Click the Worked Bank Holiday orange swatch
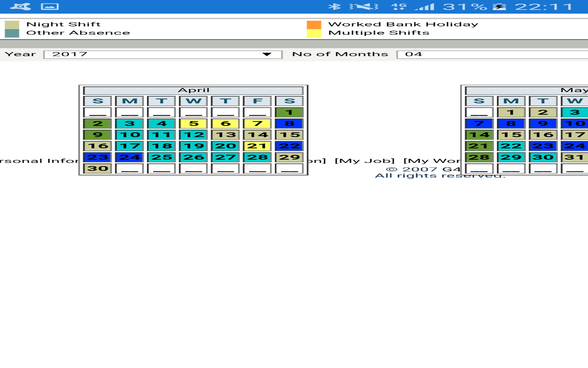The image size is (588, 368). (x=314, y=25)
